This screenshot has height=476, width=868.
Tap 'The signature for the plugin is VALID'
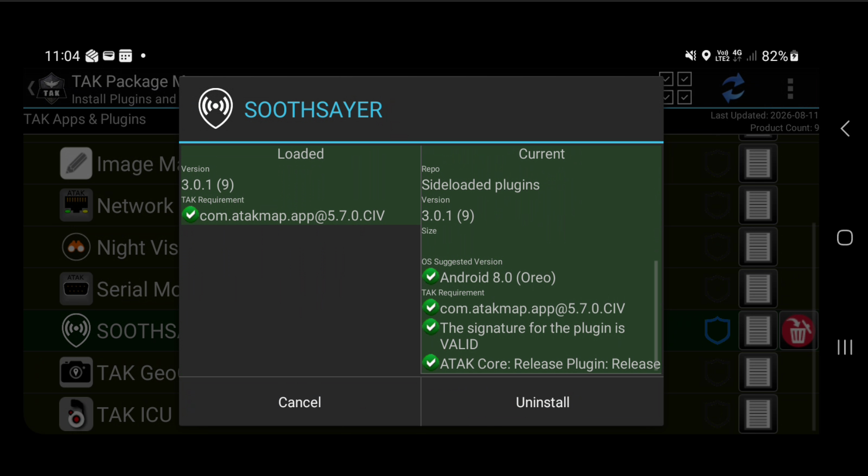pyautogui.click(x=532, y=336)
